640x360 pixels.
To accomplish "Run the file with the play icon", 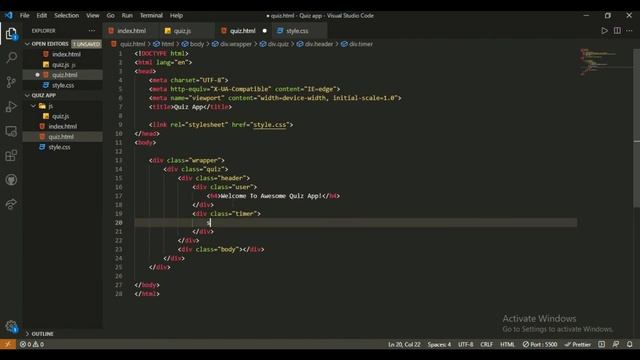I will tap(604, 31).
